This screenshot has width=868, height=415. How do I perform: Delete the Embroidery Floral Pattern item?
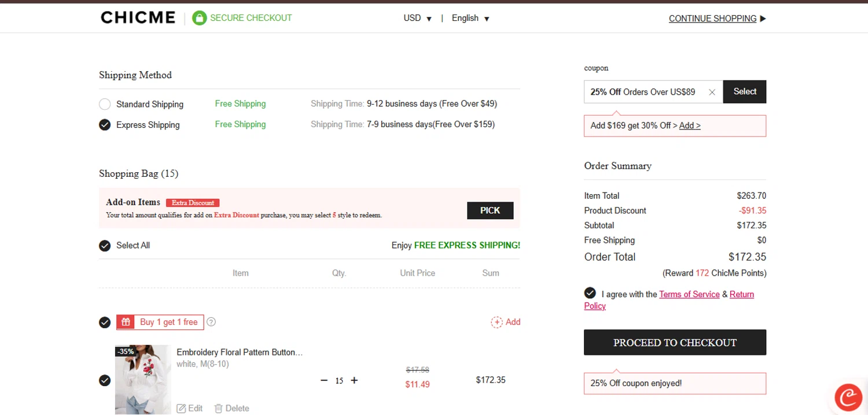pyautogui.click(x=231, y=408)
